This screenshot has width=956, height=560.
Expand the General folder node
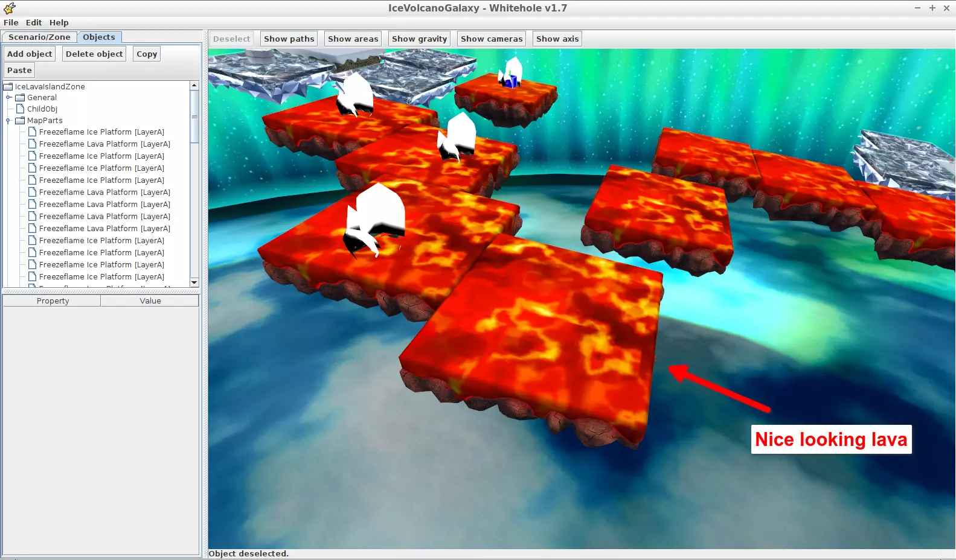9,97
